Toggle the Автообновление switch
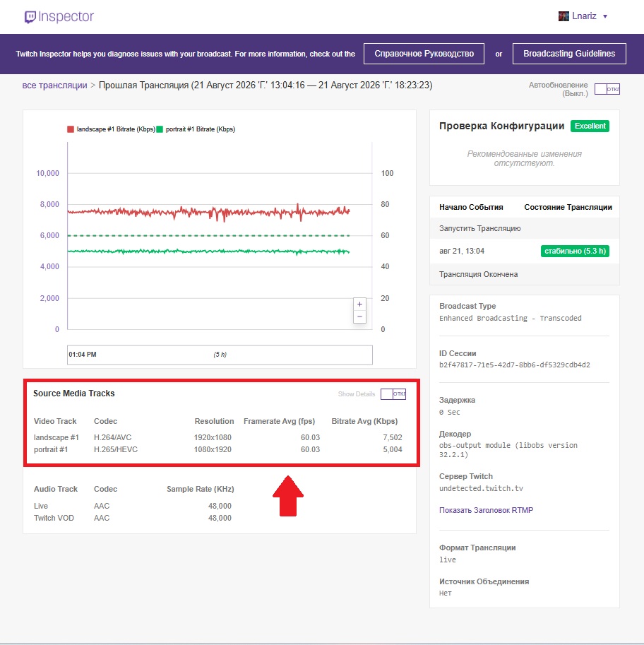The width and height of the screenshot is (644, 645). 607,89
